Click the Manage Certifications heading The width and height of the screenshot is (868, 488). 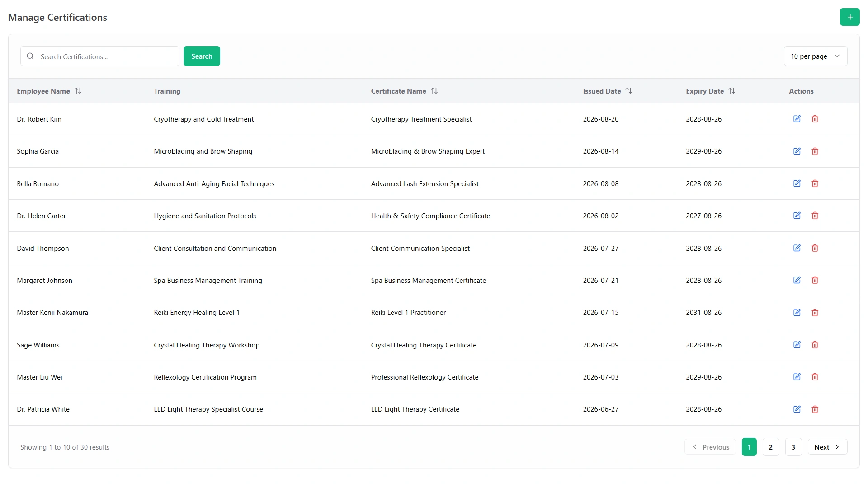57,17
